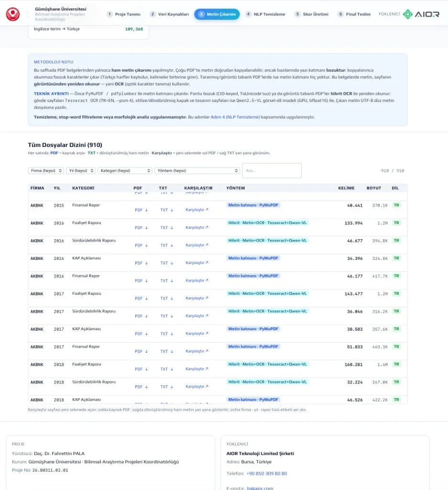Open Karşılaştır for 2016 Finansal Rapor
Image resolution: width=448 pixels, height=490 pixels.
pos(197,280)
